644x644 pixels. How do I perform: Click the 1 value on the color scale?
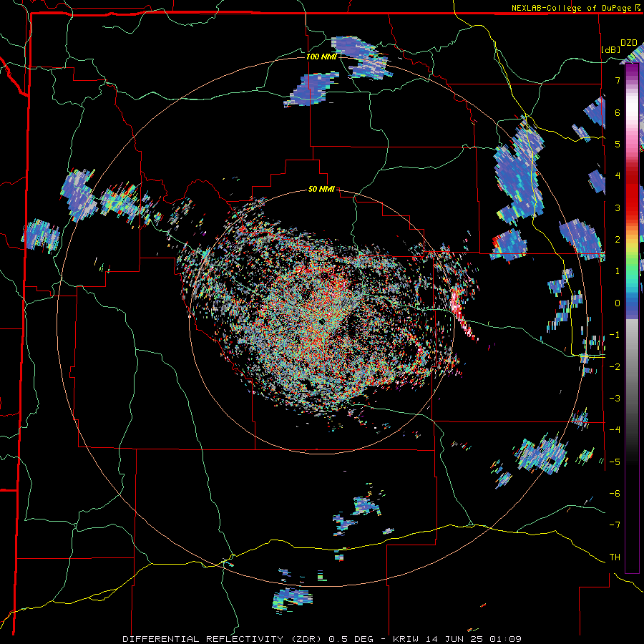click(618, 271)
